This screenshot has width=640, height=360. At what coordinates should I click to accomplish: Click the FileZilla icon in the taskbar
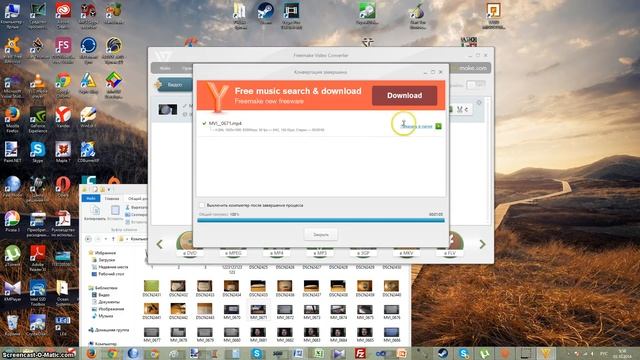tap(360, 353)
